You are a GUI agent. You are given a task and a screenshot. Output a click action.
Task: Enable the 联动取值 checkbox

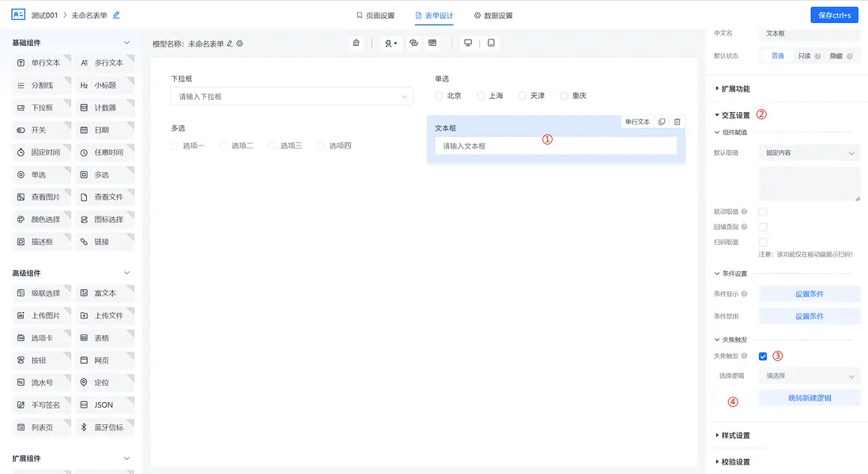(x=762, y=212)
